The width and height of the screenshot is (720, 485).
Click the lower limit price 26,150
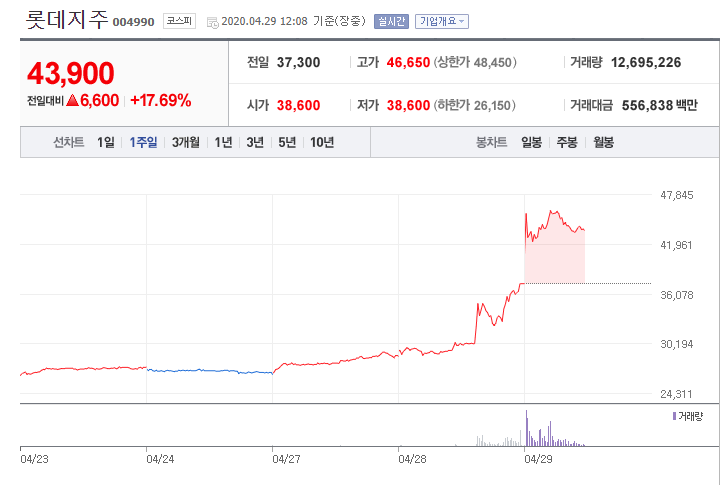(x=492, y=106)
